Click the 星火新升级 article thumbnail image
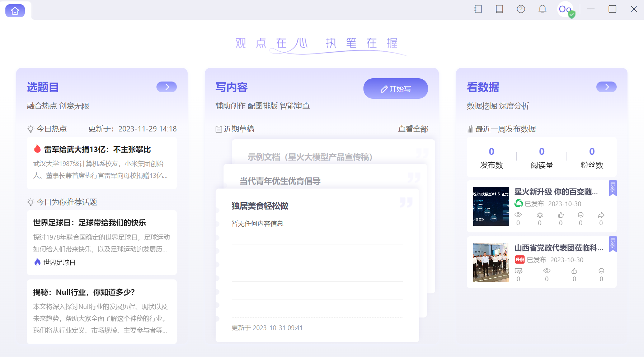 491,206
